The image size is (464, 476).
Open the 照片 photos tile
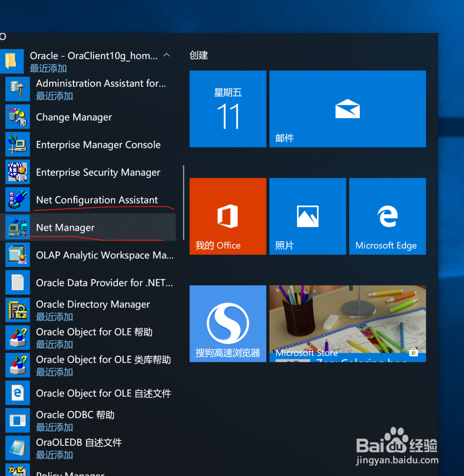point(308,216)
